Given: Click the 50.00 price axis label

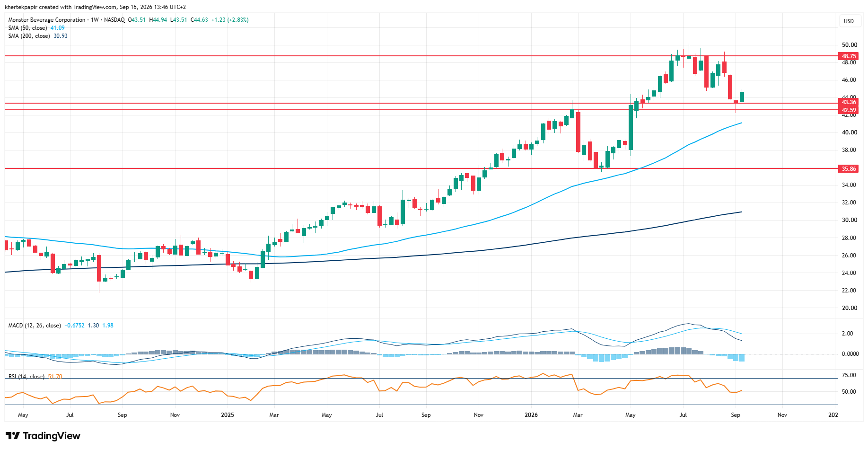Looking at the screenshot, I should click(849, 45).
